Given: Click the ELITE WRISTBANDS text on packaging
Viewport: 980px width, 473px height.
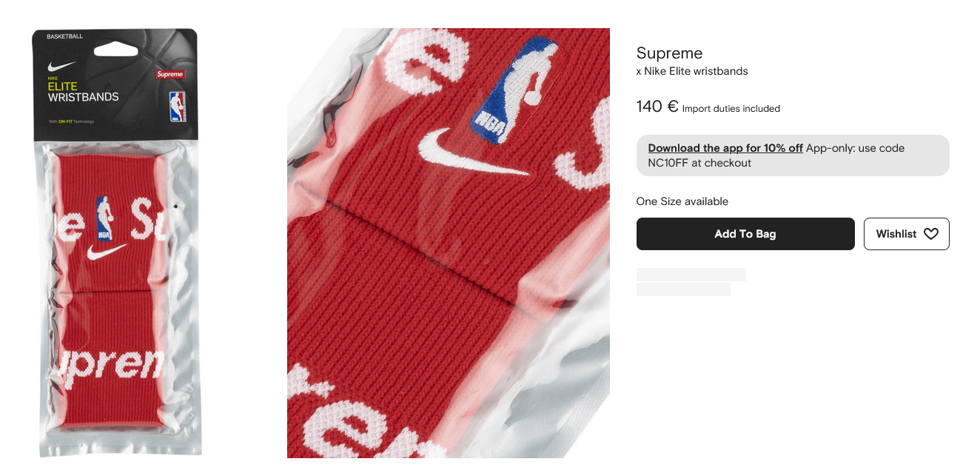Looking at the screenshot, I should point(83,92).
